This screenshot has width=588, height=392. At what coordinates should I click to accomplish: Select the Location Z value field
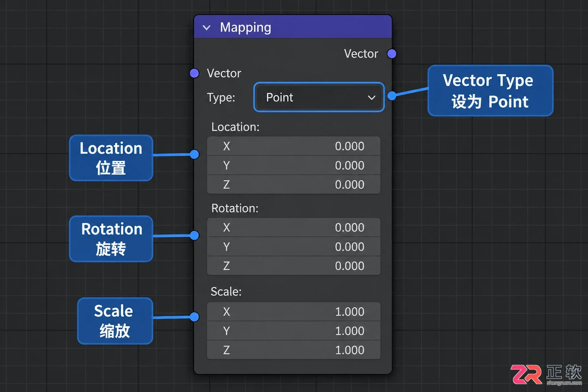coord(294,185)
